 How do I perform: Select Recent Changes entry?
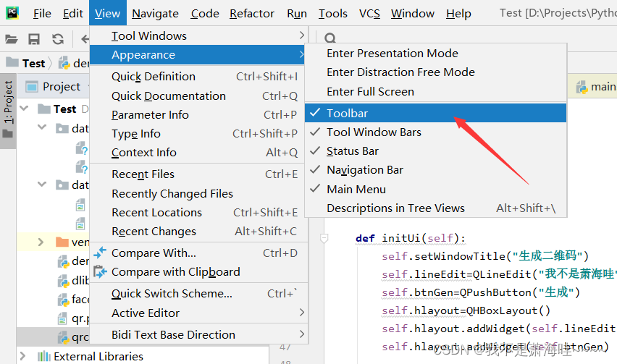(198, 231)
